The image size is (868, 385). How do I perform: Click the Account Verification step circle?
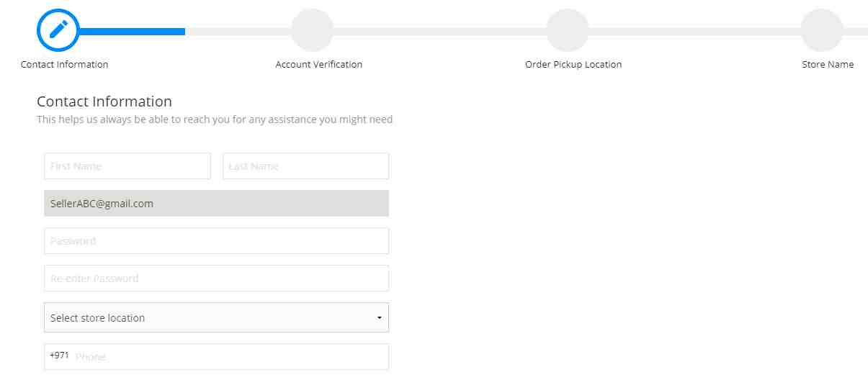coord(312,30)
